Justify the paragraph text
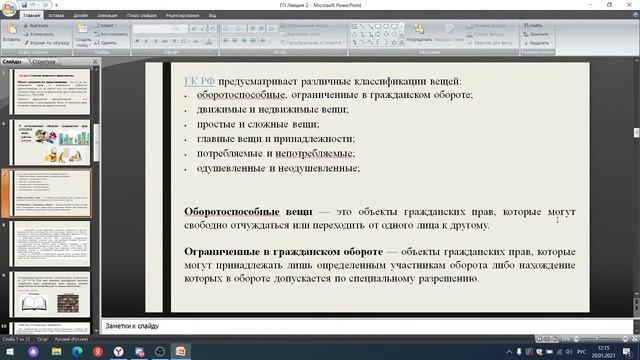The width and height of the screenshot is (640, 360). (x=253, y=41)
